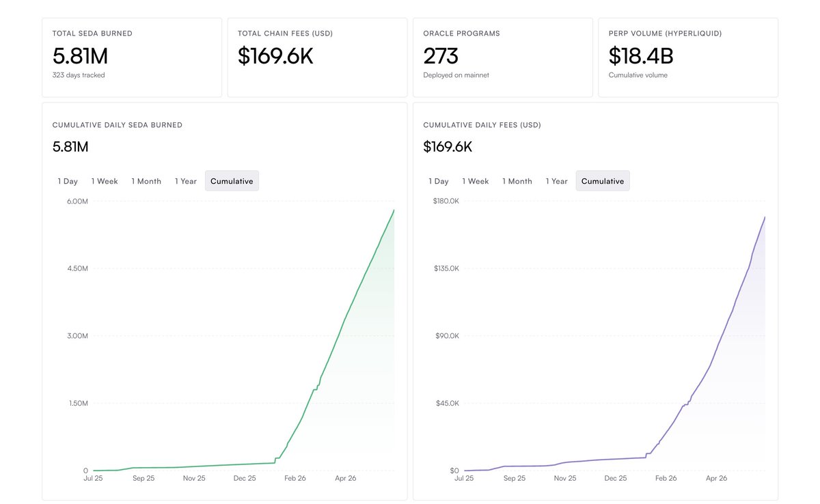Select 1 Week range on SEDA burned chart
Viewport: 820px width, 504px height.
click(105, 181)
